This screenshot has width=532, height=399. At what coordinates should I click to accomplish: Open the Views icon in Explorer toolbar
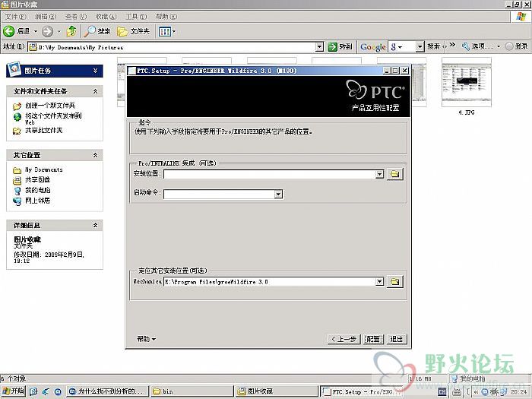point(165,32)
